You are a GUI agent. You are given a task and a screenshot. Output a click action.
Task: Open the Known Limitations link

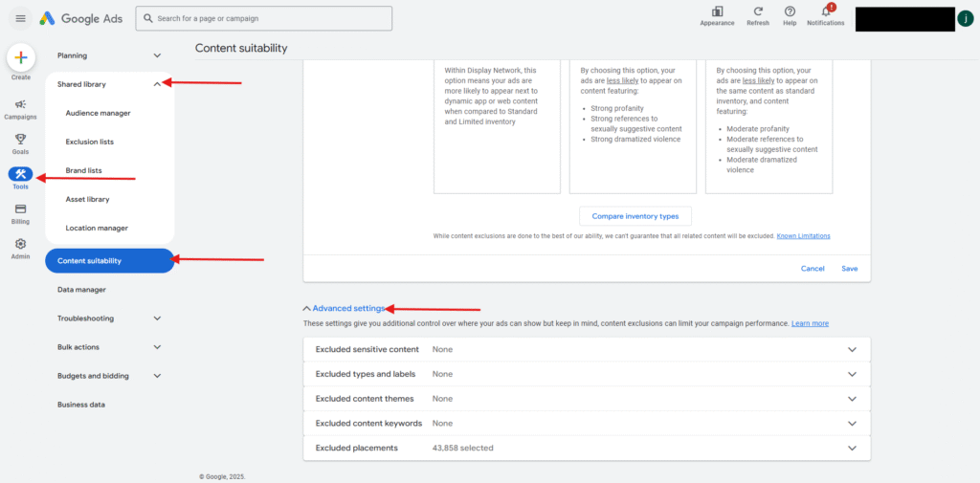[x=803, y=236]
